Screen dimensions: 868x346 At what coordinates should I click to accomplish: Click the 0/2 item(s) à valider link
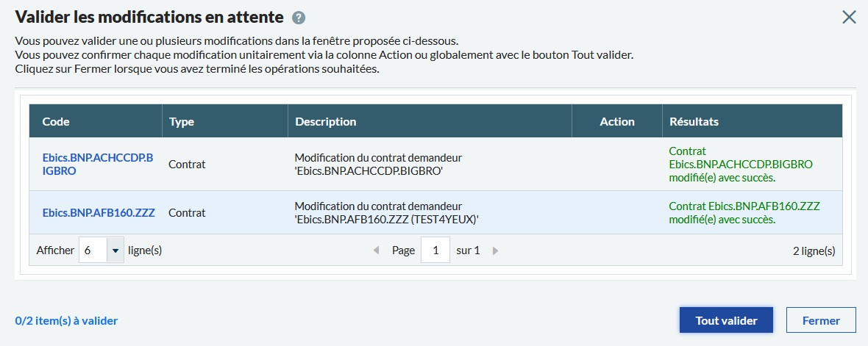point(66,320)
